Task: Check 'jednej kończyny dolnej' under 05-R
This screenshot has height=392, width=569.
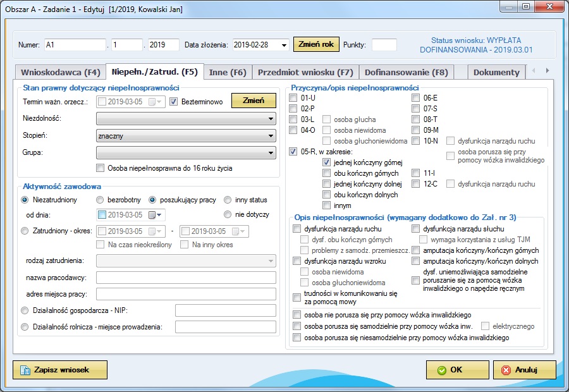Action: [327, 183]
